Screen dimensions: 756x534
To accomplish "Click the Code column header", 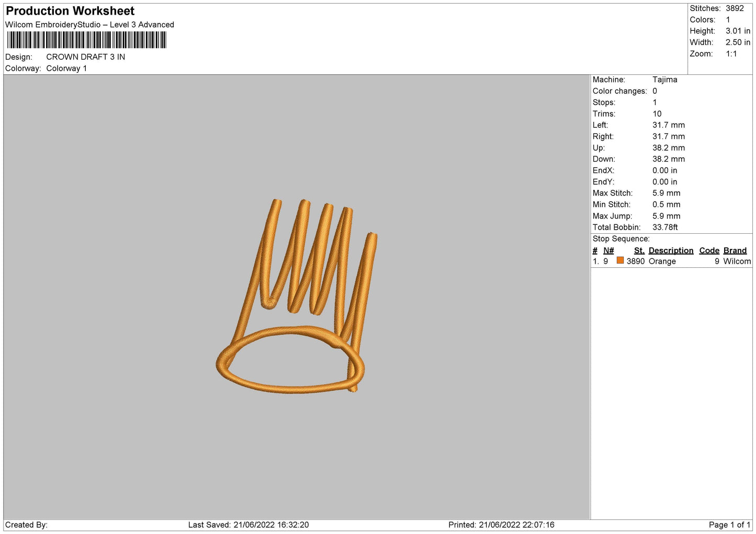I will tap(709, 251).
